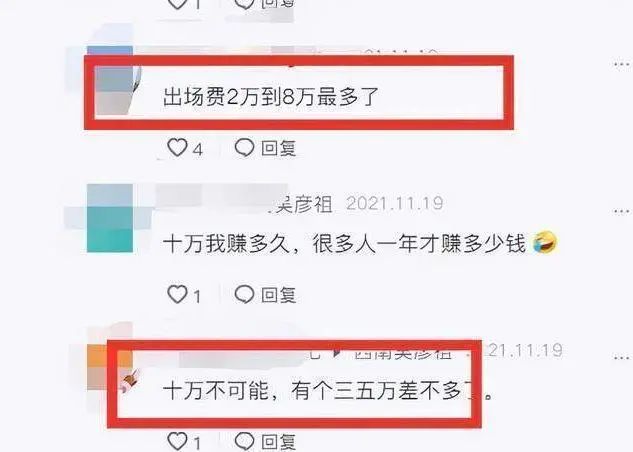Click the 2021.11.19 date of the 吴彦祖 comment
633x452 pixels.
(394, 203)
